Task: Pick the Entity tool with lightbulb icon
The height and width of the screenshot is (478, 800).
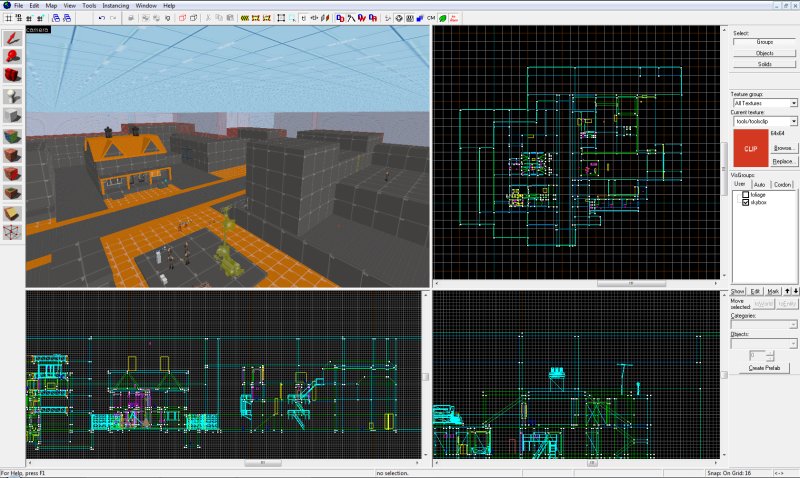Action: click(12, 96)
